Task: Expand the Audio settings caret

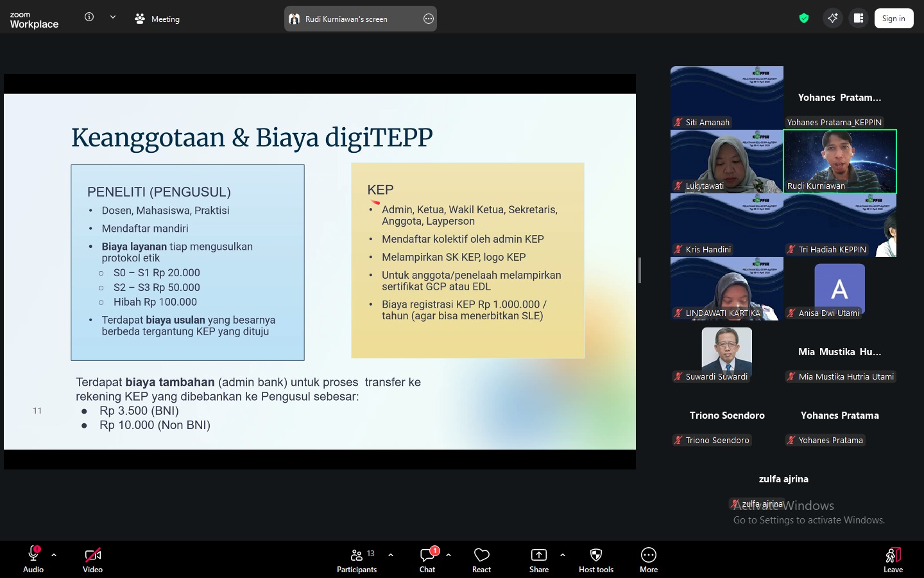Action: 54,555
